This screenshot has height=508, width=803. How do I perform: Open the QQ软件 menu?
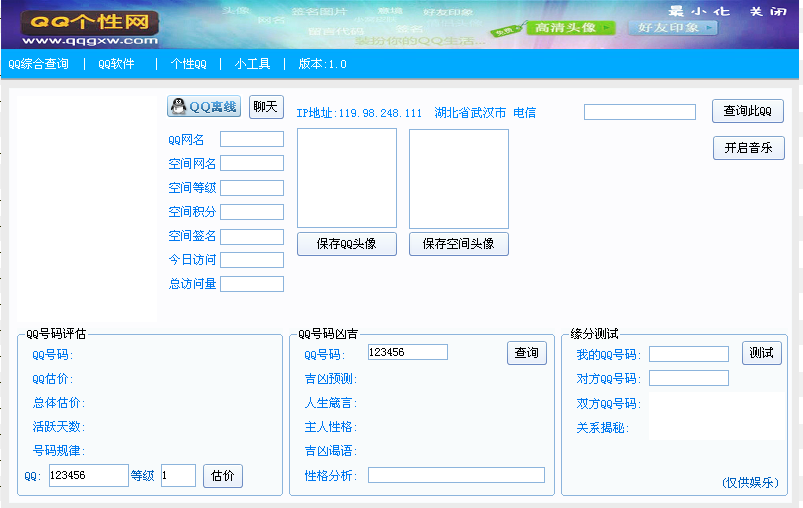point(116,64)
